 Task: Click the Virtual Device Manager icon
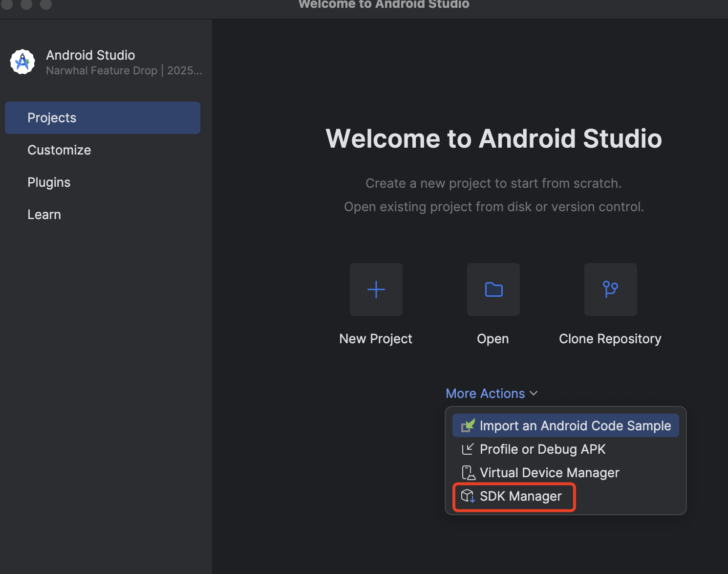click(468, 472)
